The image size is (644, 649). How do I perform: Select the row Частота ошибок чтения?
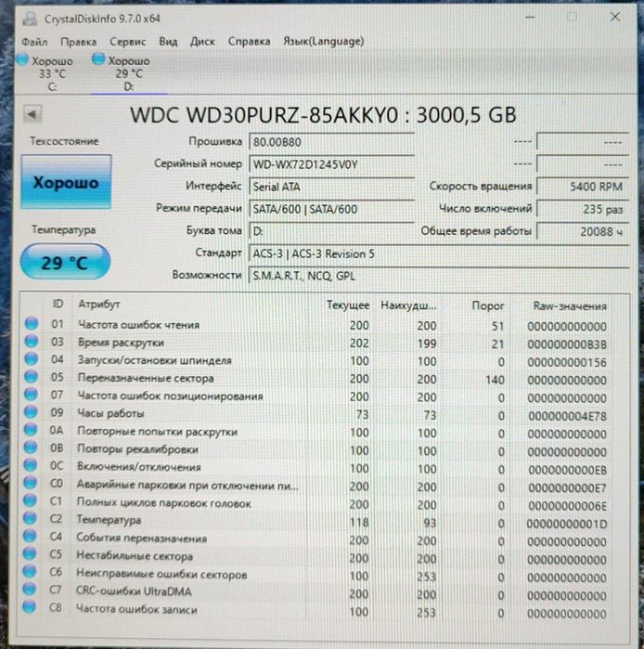coord(316,325)
